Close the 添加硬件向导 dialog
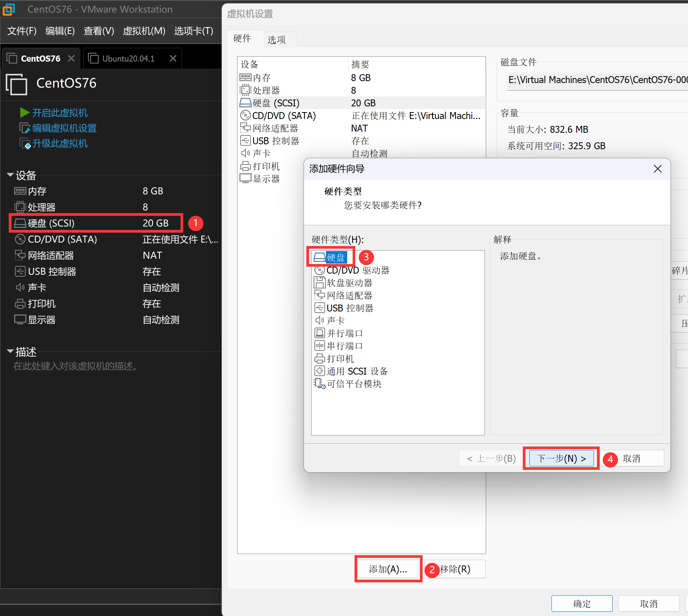This screenshot has width=688, height=616. pos(657,169)
